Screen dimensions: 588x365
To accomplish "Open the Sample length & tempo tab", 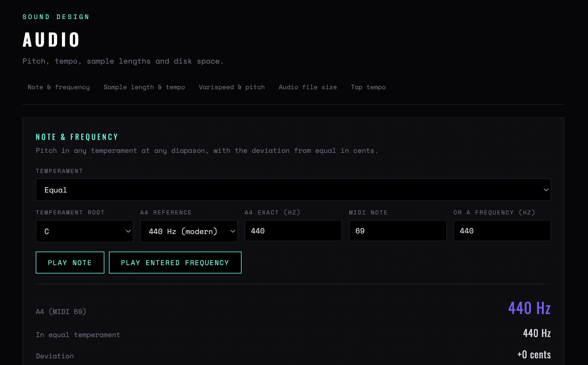I will [144, 87].
